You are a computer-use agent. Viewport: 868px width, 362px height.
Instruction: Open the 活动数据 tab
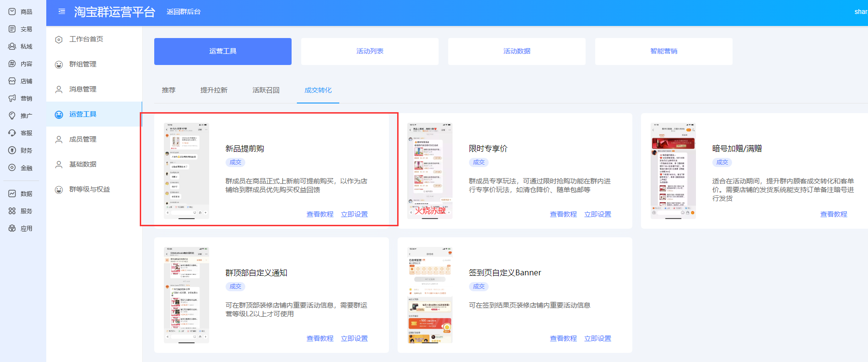point(517,52)
